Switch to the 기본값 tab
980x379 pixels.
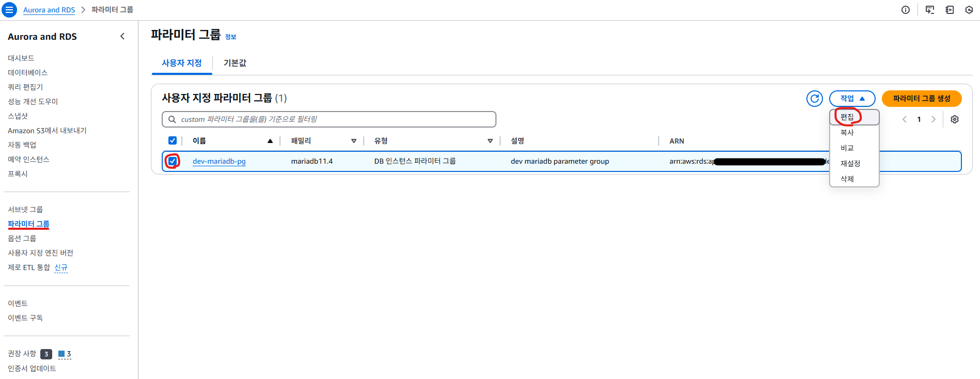click(235, 63)
